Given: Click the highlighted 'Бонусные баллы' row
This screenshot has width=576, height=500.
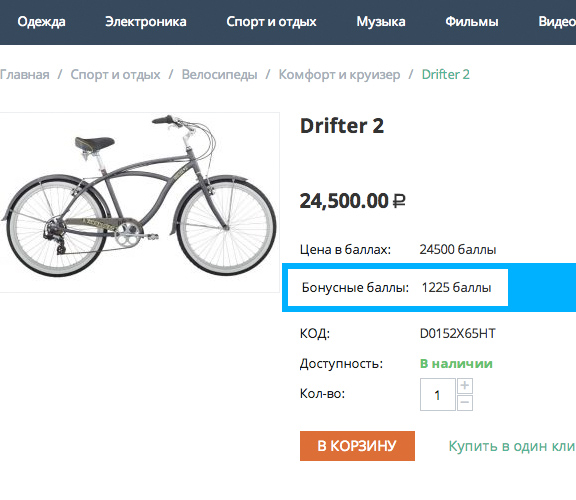Looking at the screenshot, I should tap(398, 288).
